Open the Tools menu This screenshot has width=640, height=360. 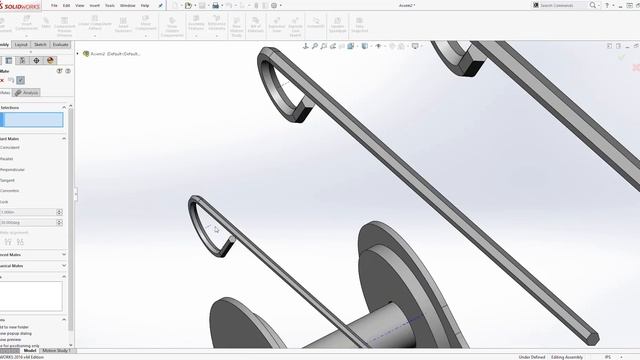[x=110, y=6]
